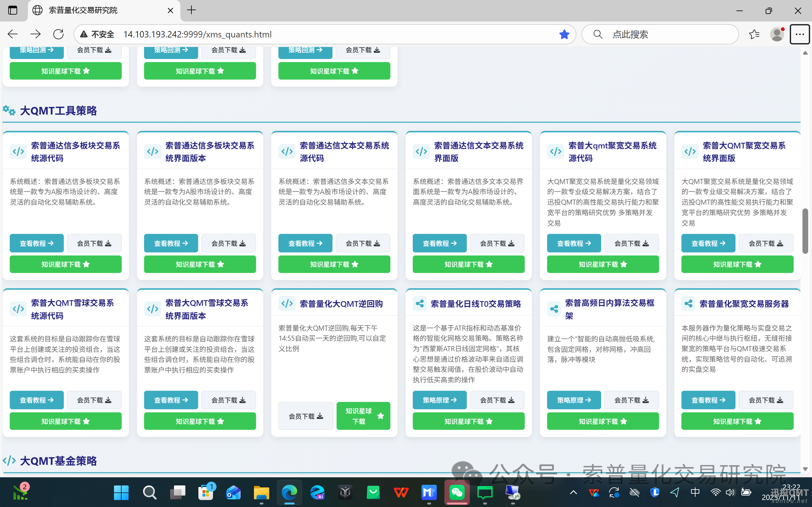Open File Explorer from the taskbar

click(261, 493)
